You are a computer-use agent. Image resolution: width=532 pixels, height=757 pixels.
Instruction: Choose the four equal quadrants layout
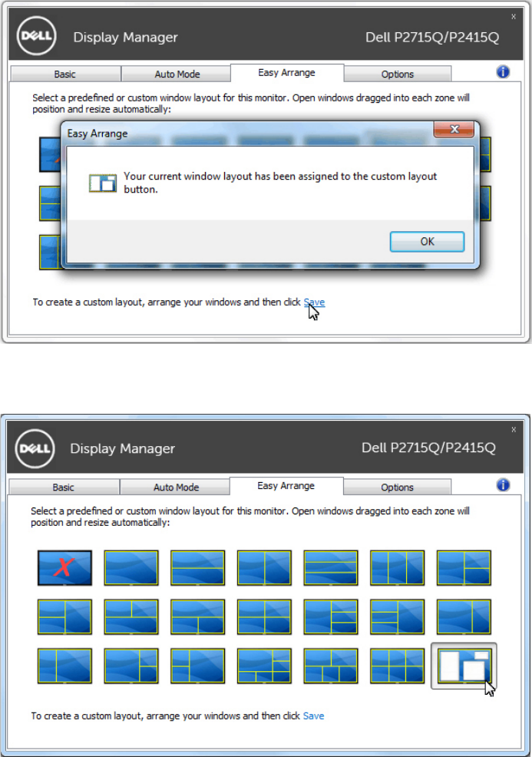265,617
